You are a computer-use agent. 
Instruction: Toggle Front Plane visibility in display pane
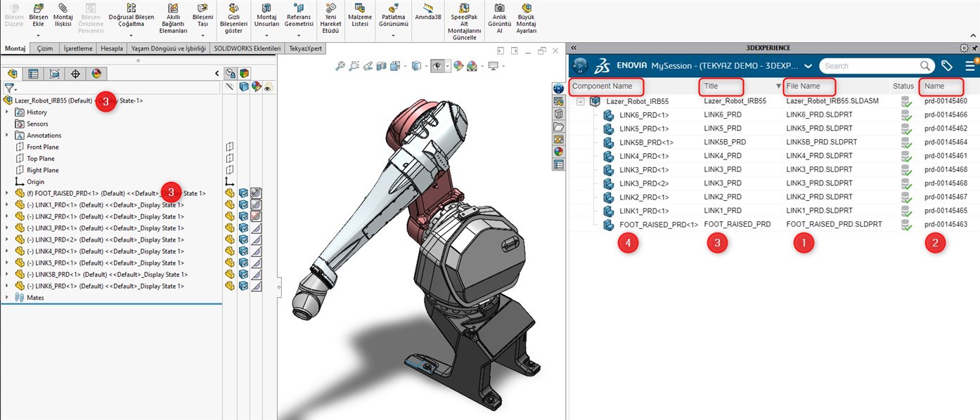point(229,147)
